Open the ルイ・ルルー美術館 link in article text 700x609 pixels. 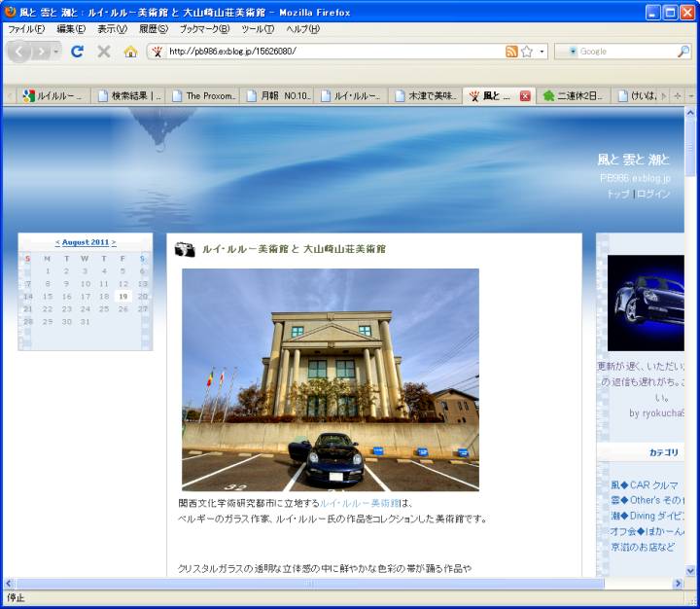pyautogui.click(x=360, y=504)
